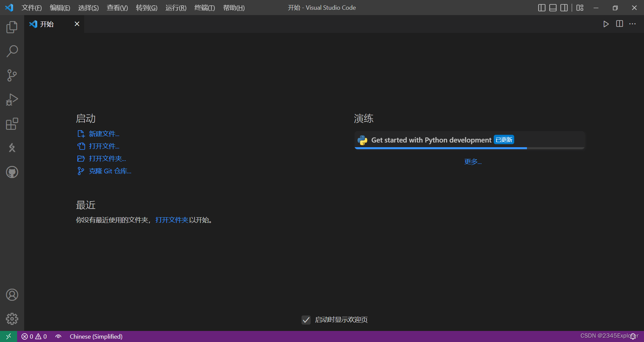Open the 选择(S) menu
The image size is (644, 342).
point(89,8)
